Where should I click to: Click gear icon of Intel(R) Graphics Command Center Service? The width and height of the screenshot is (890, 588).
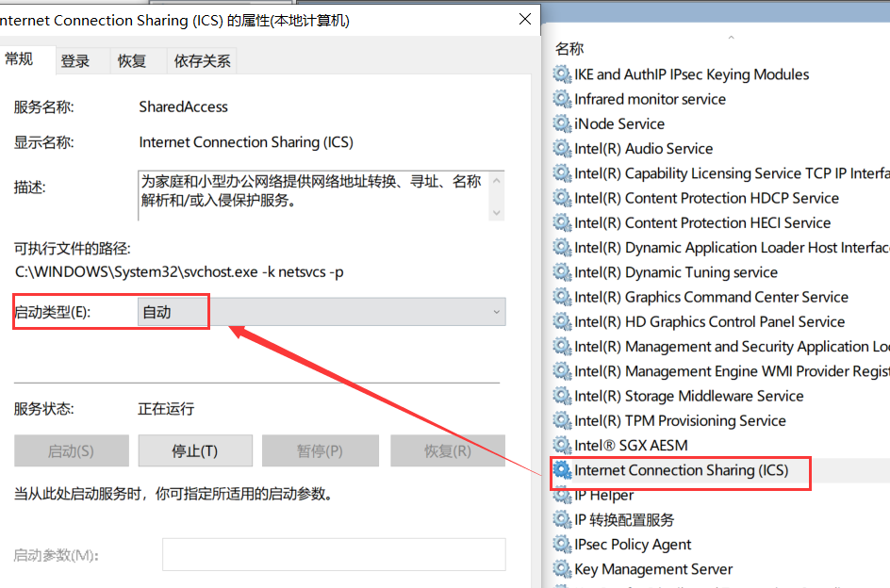(562, 297)
